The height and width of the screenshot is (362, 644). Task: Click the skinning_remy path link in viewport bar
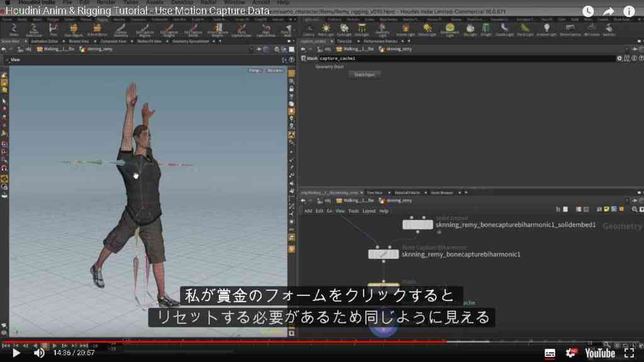click(96, 49)
